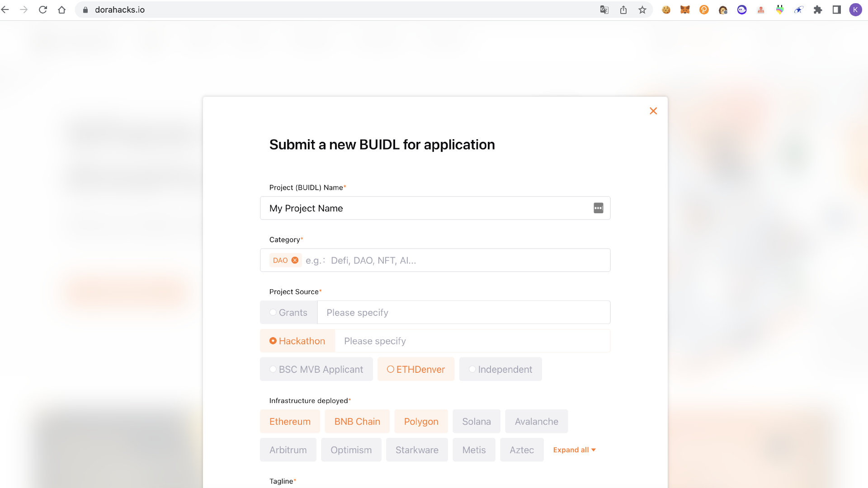The image size is (868, 488).
Task: Click the Hackathon specify text field
Action: pos(472,341)
